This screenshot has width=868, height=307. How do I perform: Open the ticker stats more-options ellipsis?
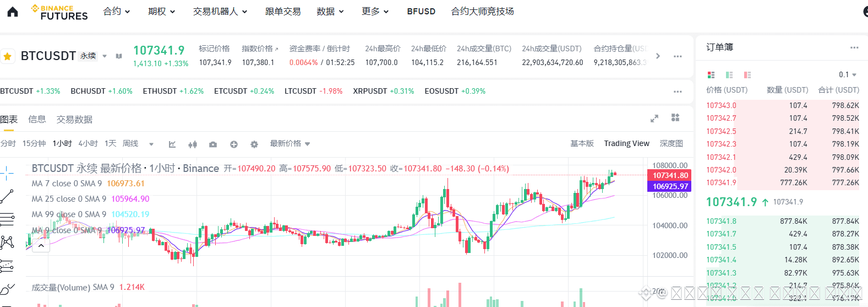pyautogui.click(x=678, y=56)
